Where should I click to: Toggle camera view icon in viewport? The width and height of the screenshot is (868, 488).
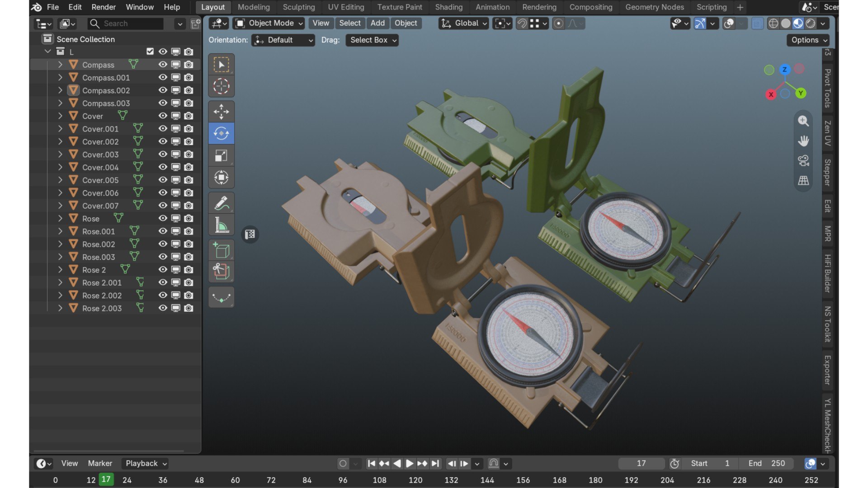coord(803,161)
